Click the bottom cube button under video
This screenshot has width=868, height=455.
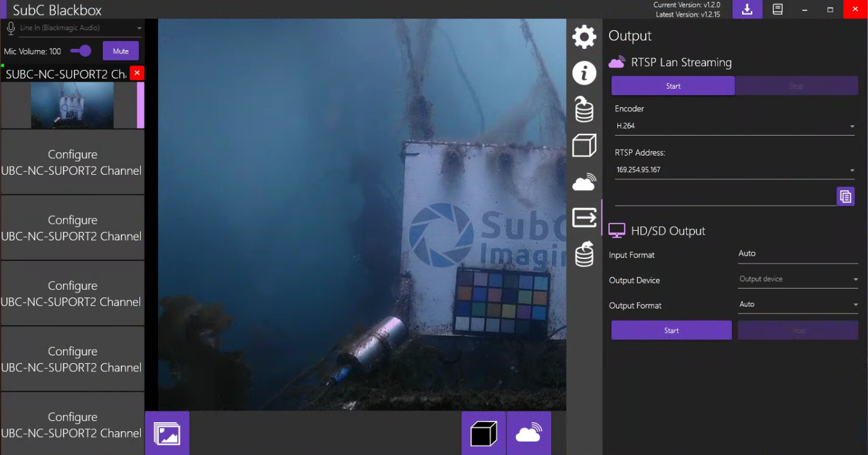(484, 433)
